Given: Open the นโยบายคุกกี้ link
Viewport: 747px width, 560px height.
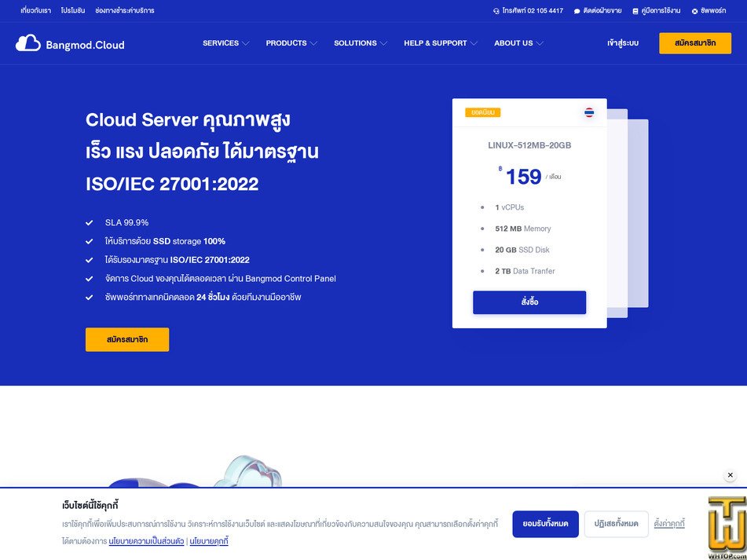Looking at the screenshot, I should point(209,541).
